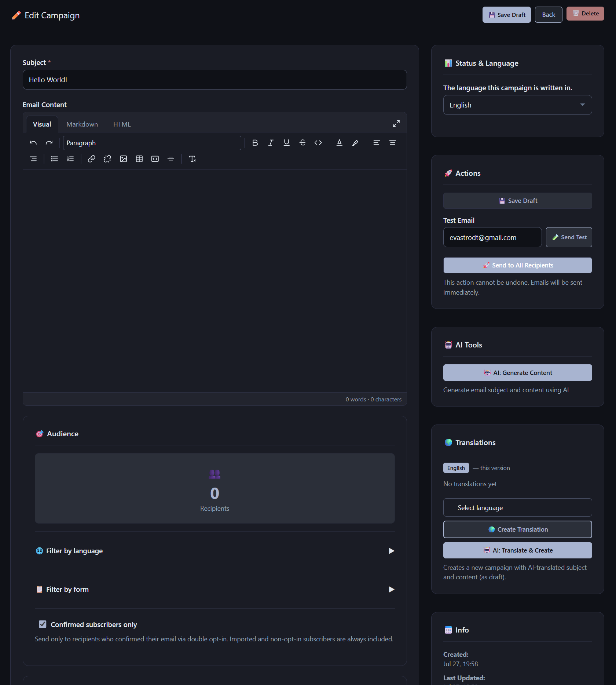The height and width of the screenshot is (685, 616).
Task: Focus the Subject input field
Action: 215,80
